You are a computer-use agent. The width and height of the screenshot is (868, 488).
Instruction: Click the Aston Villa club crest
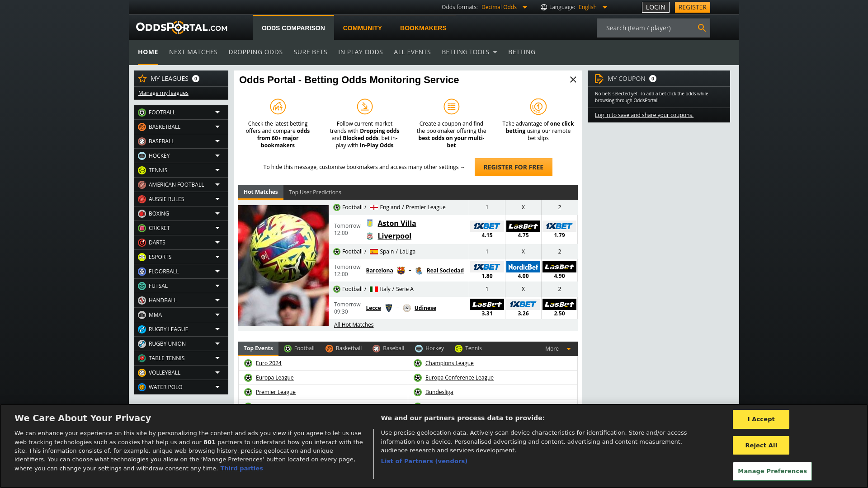point(370,223)
